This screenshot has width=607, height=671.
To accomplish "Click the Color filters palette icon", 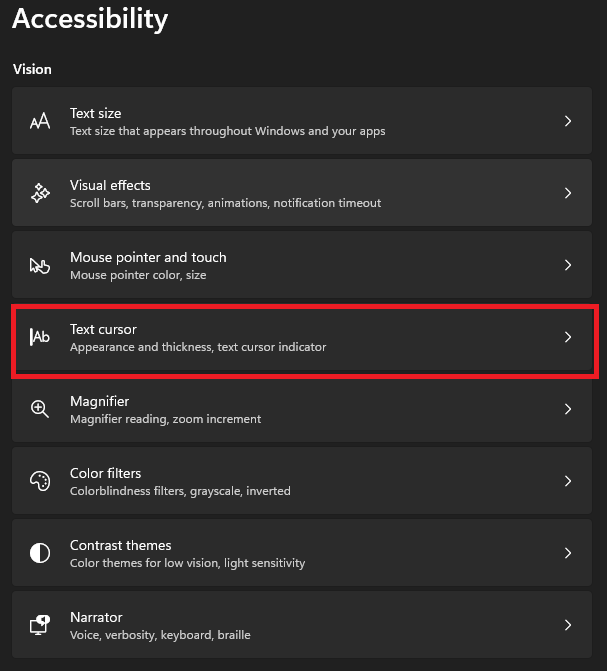I will click(x=40, y=481).
